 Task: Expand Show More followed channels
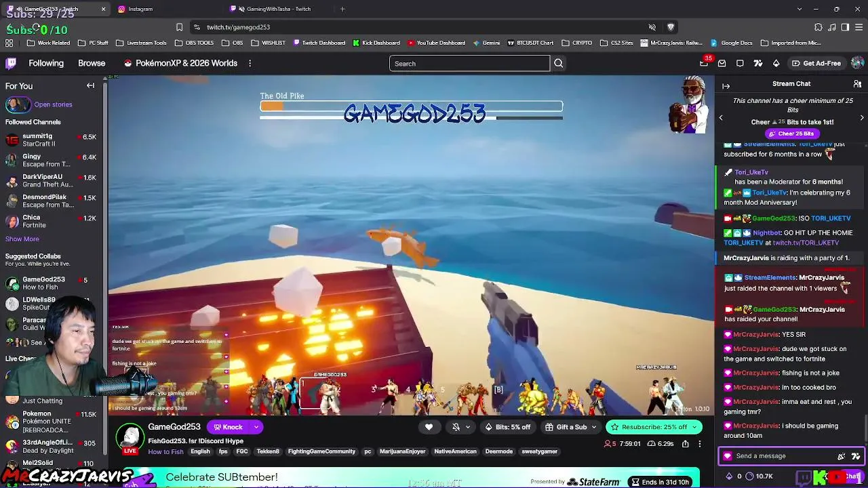point(22,239)
